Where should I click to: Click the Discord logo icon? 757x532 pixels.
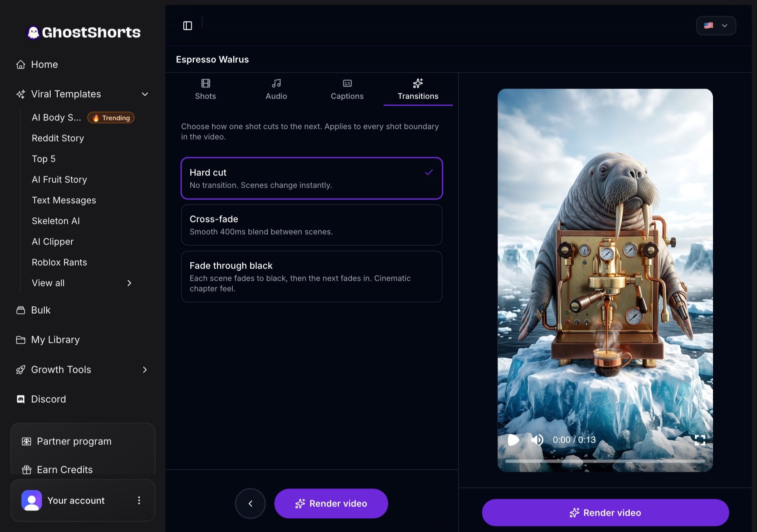[x=21, y=399]
